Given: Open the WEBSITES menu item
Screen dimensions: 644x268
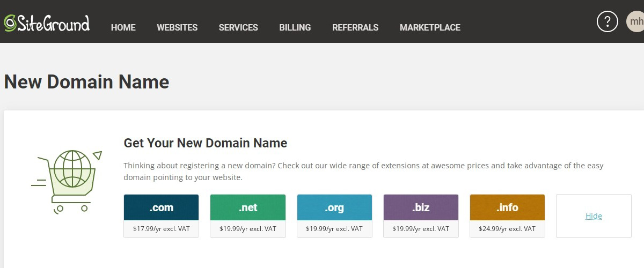Looking at the screenshot, I should pyautogui.click(x=177, y=27).
